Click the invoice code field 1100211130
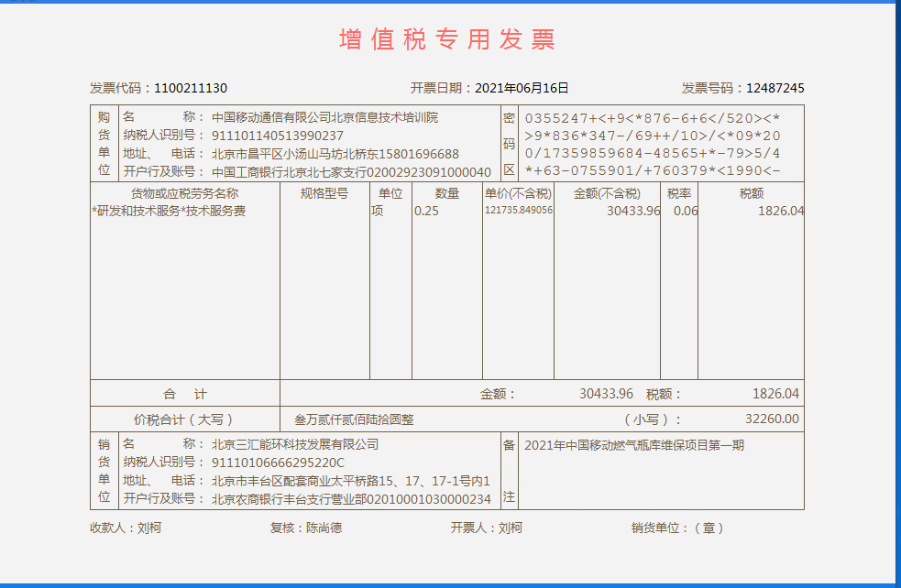This screenshot has height=588, width=901. point(191,88)
